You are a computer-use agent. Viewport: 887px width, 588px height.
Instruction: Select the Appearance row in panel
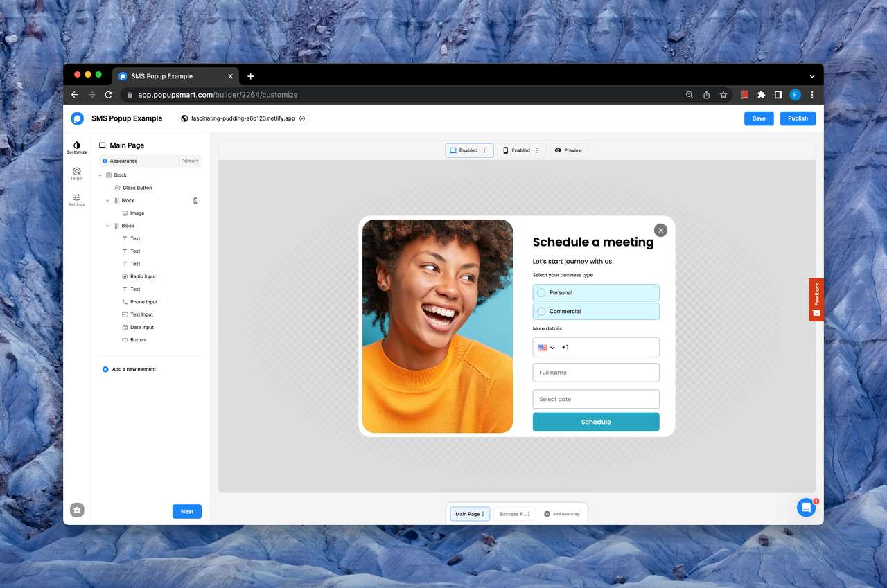150,161
